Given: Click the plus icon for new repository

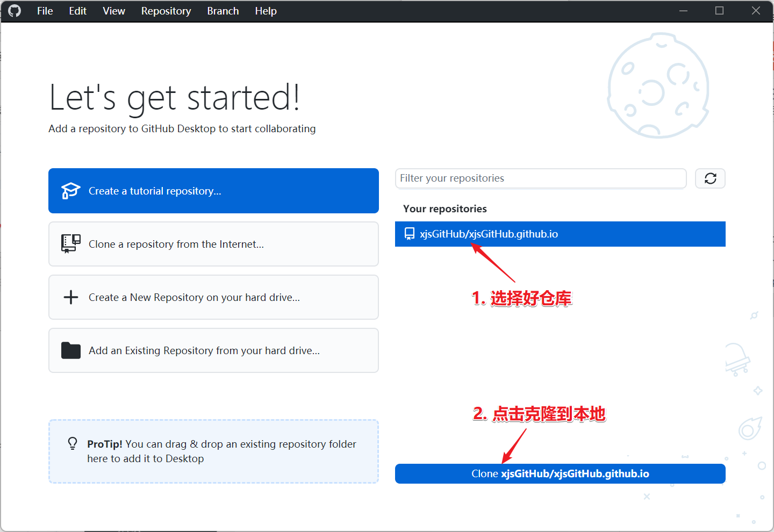Looking at the screenshot, I should pos(71,297).
